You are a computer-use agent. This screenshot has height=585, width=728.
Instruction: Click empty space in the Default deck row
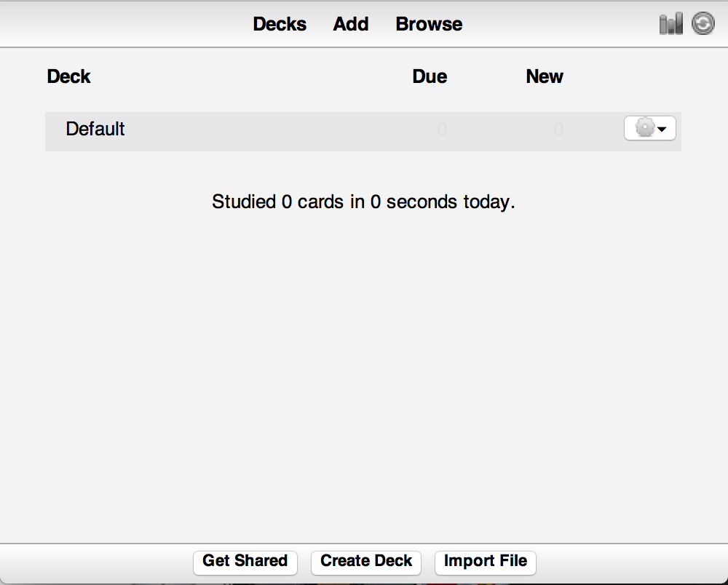(x=277, y=131)
